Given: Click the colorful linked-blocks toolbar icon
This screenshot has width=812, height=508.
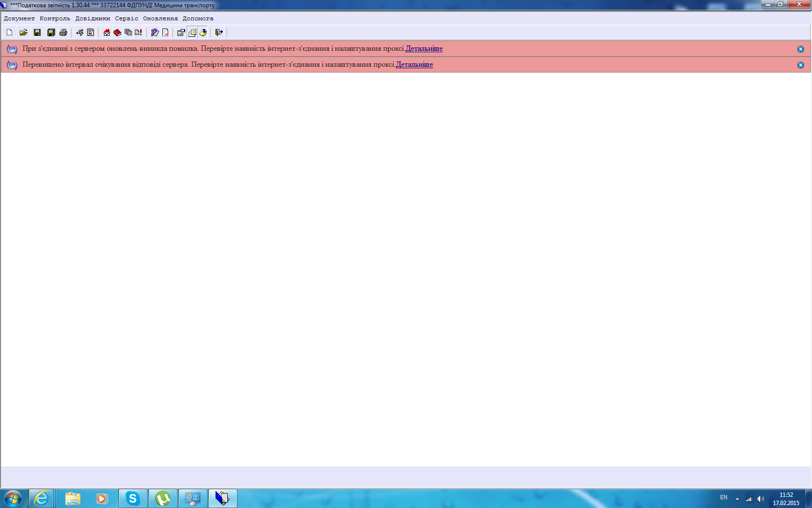Looking at the screenshot, I should [80, 32].
